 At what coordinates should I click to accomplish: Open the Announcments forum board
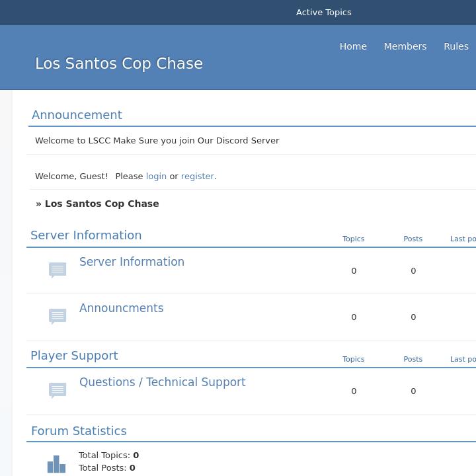(x=121, y=308)
